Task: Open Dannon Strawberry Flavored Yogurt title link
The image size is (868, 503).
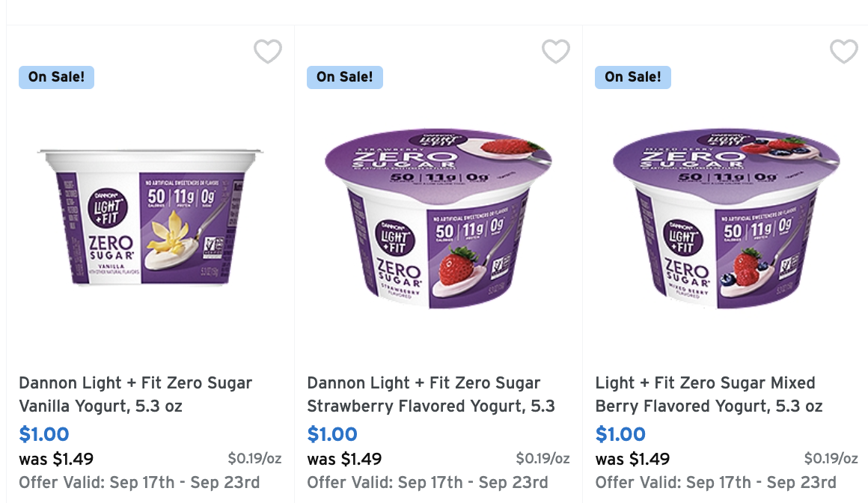Action: (x=431, y=394)
